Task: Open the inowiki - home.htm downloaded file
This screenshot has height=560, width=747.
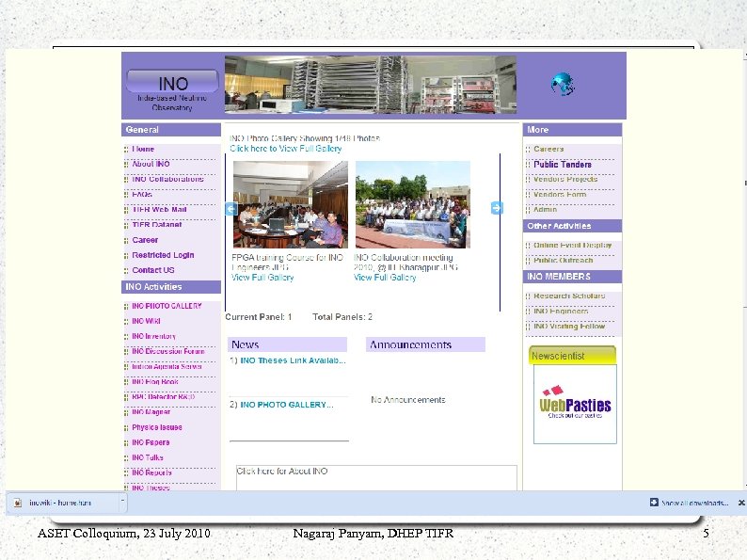Action: [x=59, y=503]
